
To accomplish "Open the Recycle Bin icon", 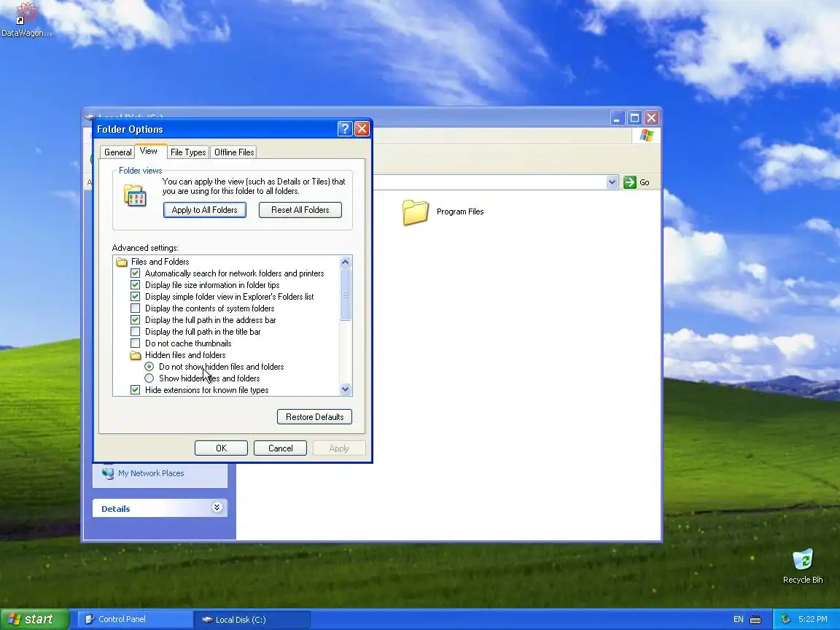I will tap(803, 559).
